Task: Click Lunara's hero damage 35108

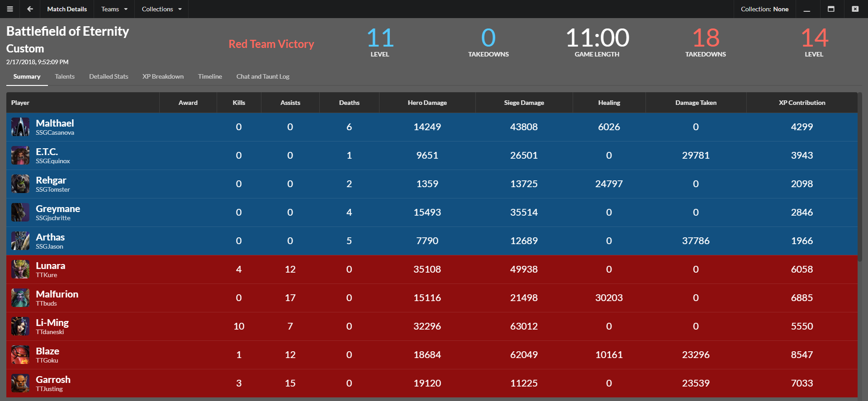Action: 427,269
